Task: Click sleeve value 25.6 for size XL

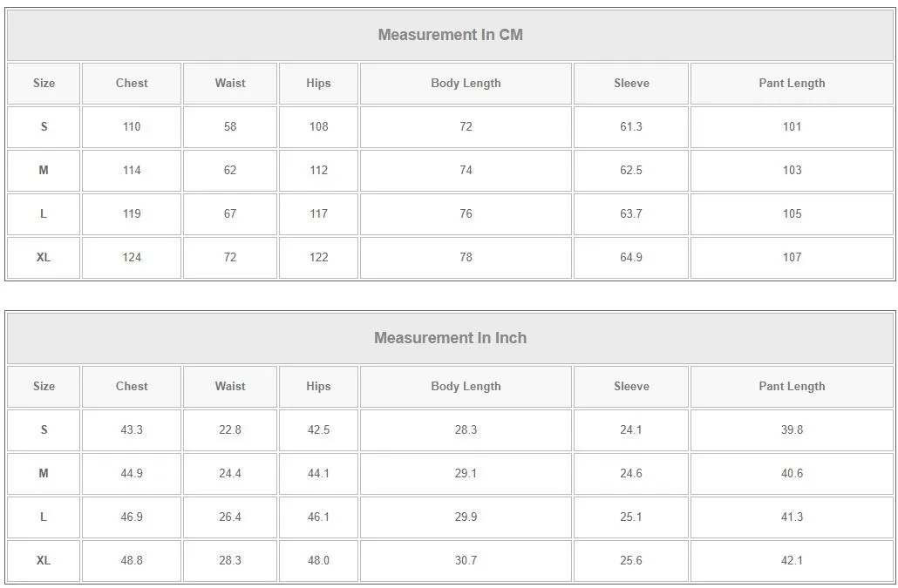Action: coord(631,561)
